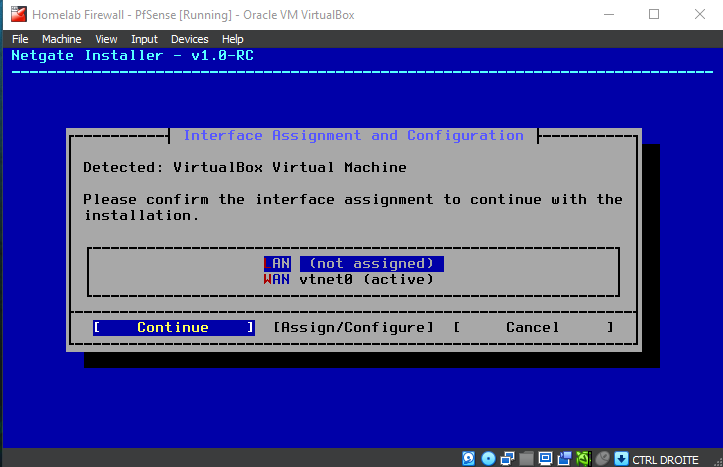The height and width of the screenshot is (467, 723).
Task: Click the CTRL DROITE host key label
Action: [x=665, y=460]
